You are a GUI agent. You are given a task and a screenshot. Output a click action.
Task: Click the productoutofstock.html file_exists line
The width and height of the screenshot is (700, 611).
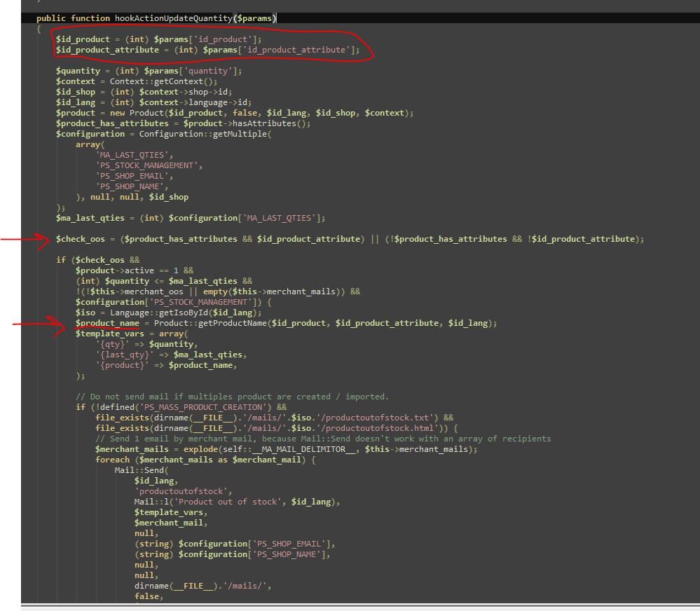coord(276,428)
